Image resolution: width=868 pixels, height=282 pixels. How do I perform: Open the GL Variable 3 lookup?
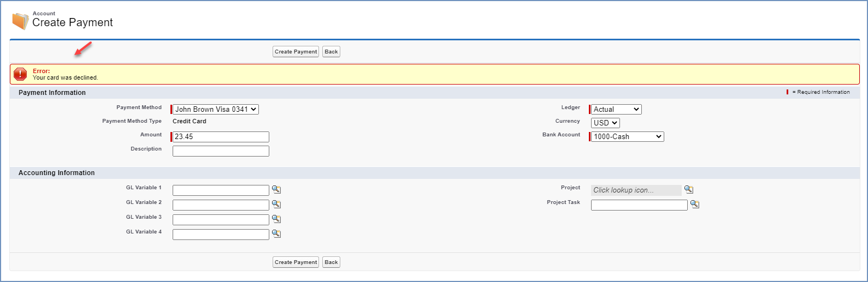276,219
